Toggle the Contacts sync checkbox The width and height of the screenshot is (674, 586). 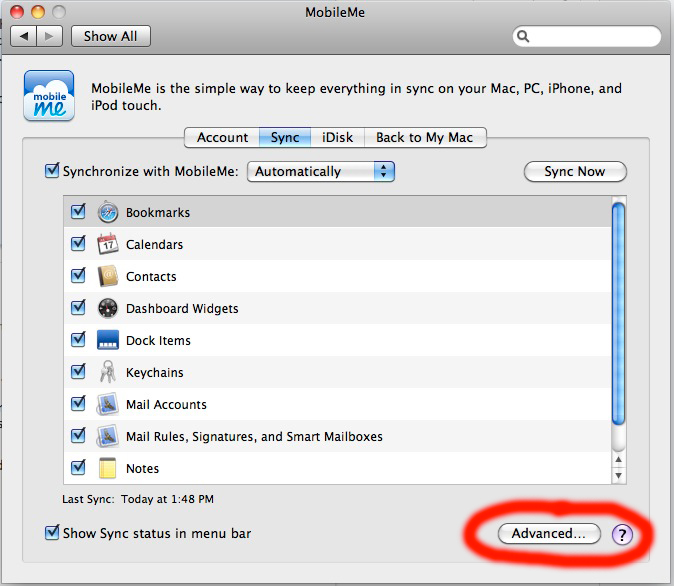(78, 275)
